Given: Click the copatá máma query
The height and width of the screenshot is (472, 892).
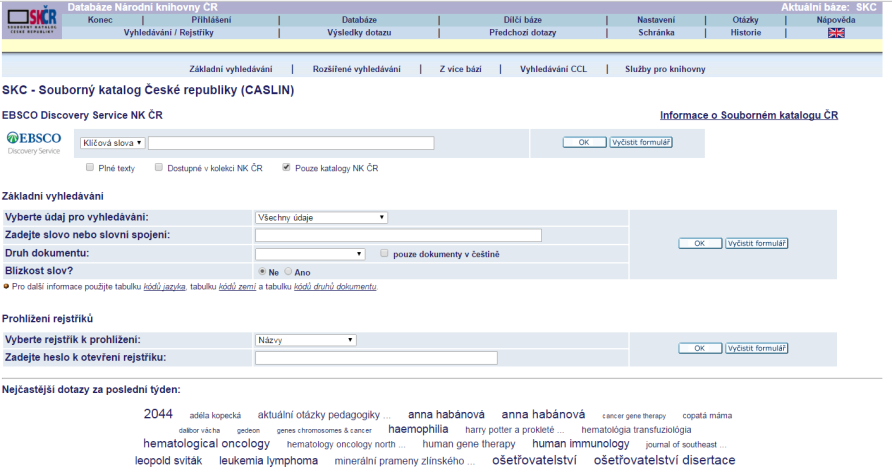Looking at the screenshot, I should (707, 416).
